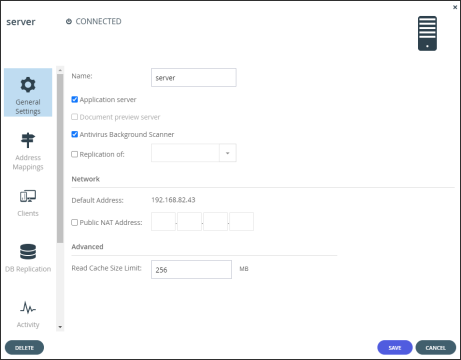The width and height of the screenshot is (461, 360).
Task: Disable the Antivirus Background Scanner checkbox
Action: (x=75, y=134)
